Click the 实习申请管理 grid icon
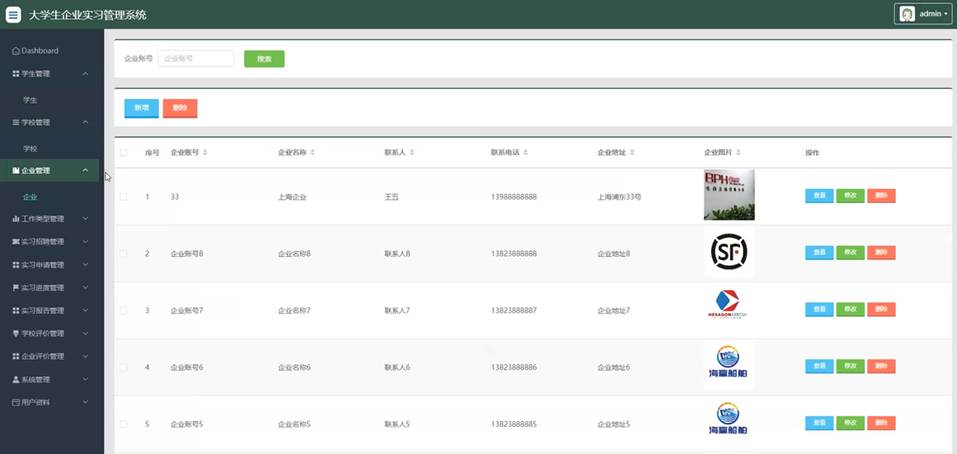Screen dimensions: 957x454 click(16, 265)
